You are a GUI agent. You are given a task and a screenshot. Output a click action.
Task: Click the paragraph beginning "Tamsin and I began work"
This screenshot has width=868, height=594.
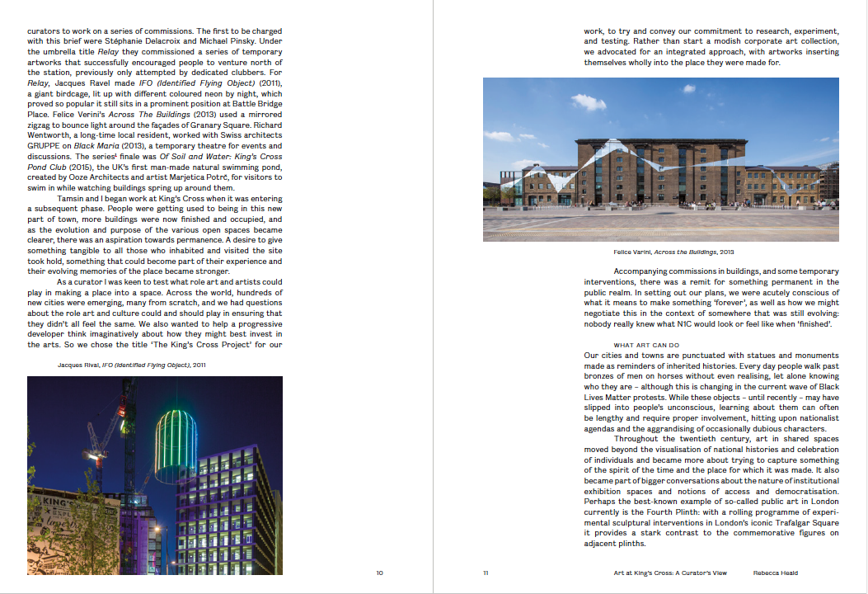[155, 238]
